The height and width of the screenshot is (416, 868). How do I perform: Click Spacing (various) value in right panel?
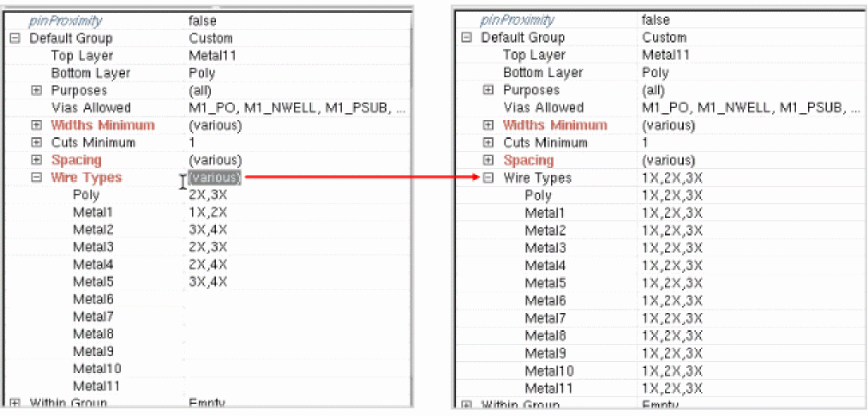point(668,160)
